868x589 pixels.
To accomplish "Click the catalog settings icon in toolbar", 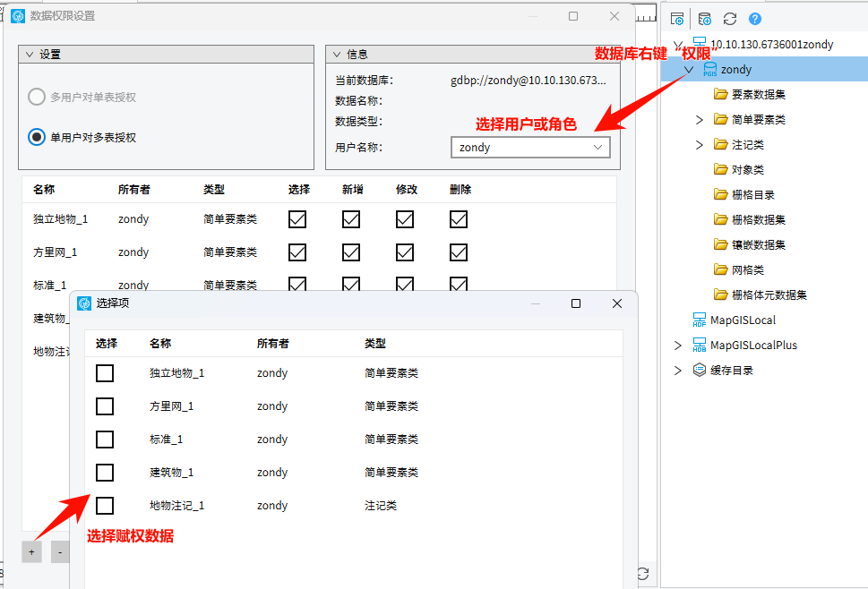I will [x=677, y=19].
